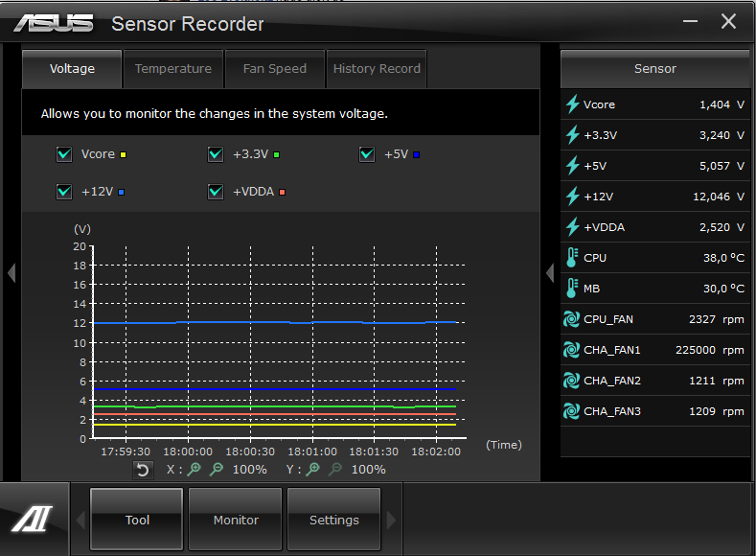Click the +3.3V lightning bolt icon

[x=572, y=135]
